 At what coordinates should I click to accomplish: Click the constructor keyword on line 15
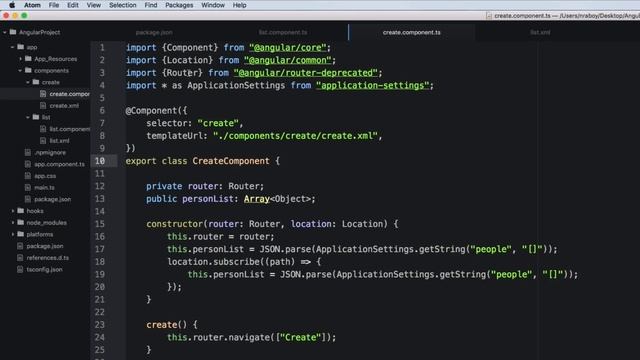[175, 224]
